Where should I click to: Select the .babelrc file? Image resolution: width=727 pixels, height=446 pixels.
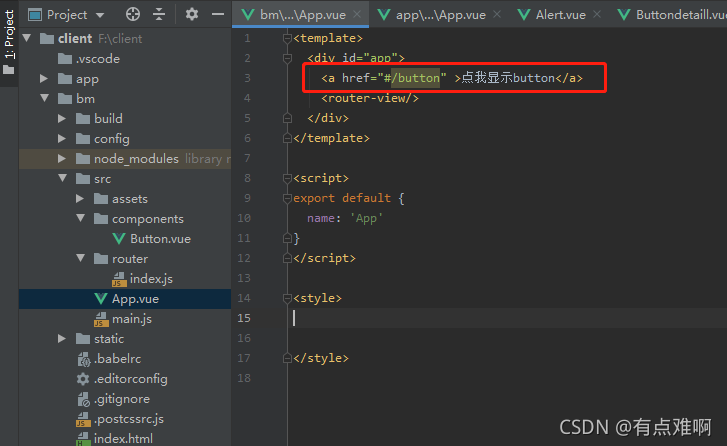117,359
